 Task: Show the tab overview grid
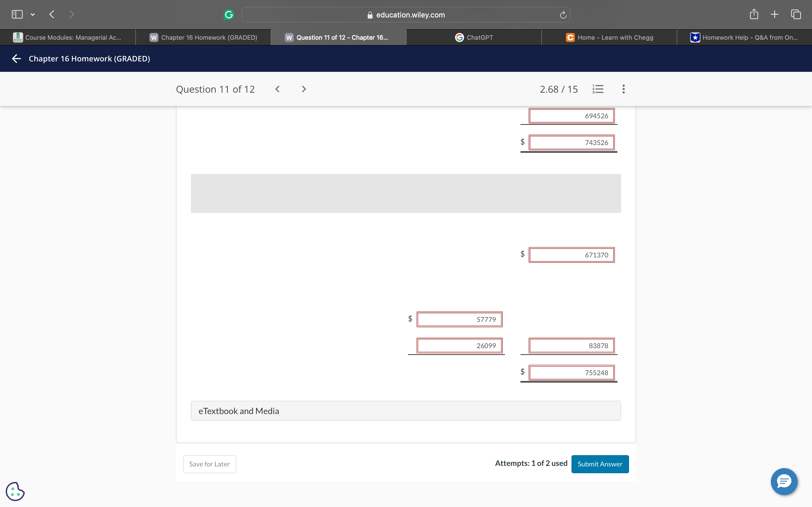[x=796, y=14]
